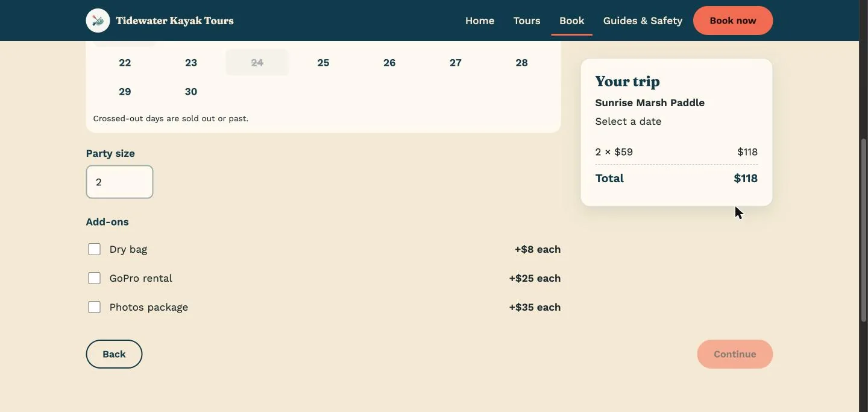Pick calendar day 30
The width and height of the screenshot is (868, 412).
point(191,92)
